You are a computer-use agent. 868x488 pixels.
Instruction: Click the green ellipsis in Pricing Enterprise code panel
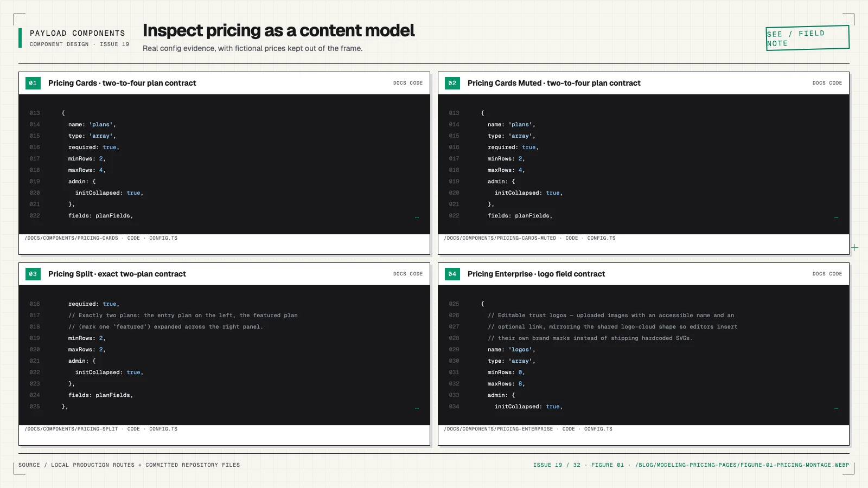(x=836, y=408)
